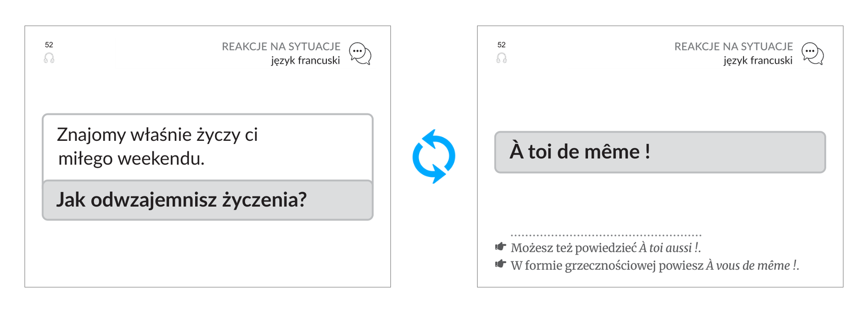Image resolution: width=868 pixels, height=313 pixels.
Task: Click card number 52 on right card
Action: (x=502, y=45)
